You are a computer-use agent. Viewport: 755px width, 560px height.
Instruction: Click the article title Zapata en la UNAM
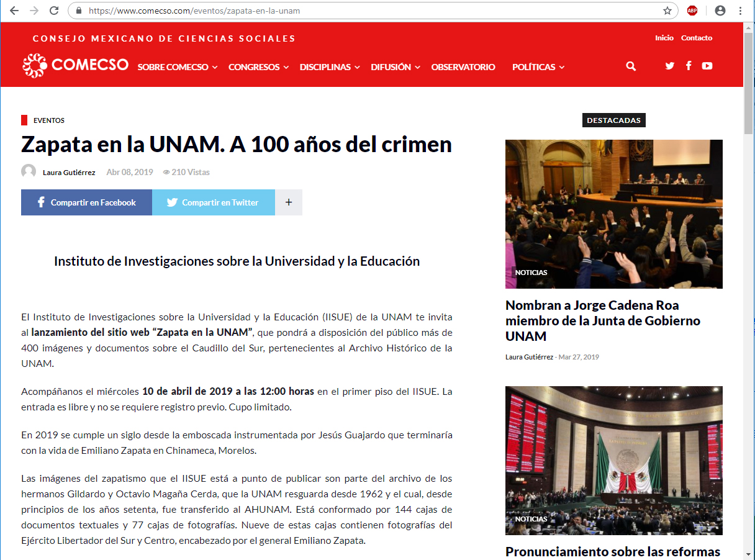coord(237,144)
